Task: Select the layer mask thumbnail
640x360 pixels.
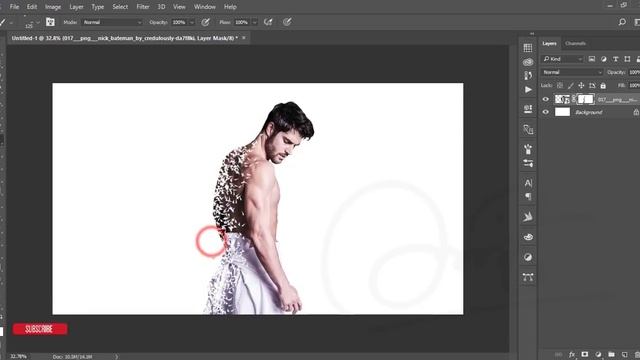Action: coord(586,99)
